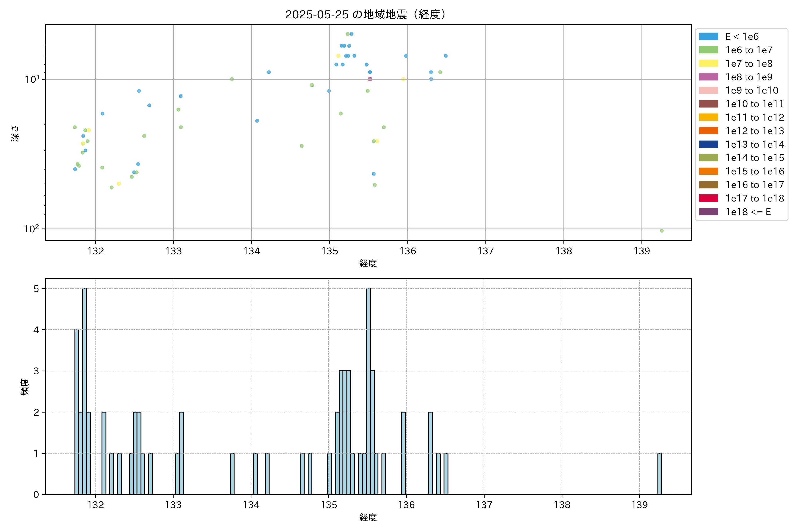Click the height-5 histogram bar left of 132
This screenshot has width=798, height=532.
(x=84, y=390)
